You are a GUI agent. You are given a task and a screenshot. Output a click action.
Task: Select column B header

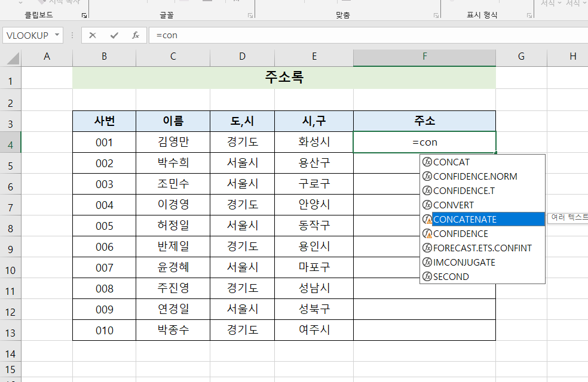coord(104,57)
